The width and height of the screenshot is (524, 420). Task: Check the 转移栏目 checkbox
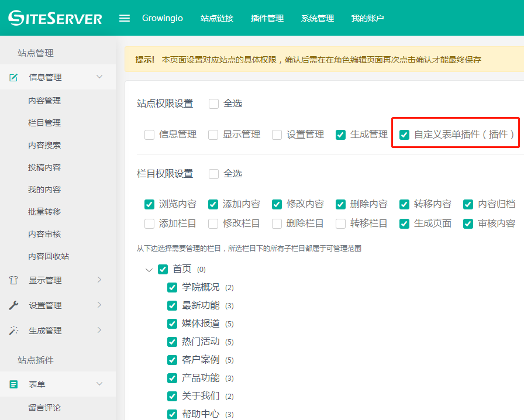coord(340,223)
